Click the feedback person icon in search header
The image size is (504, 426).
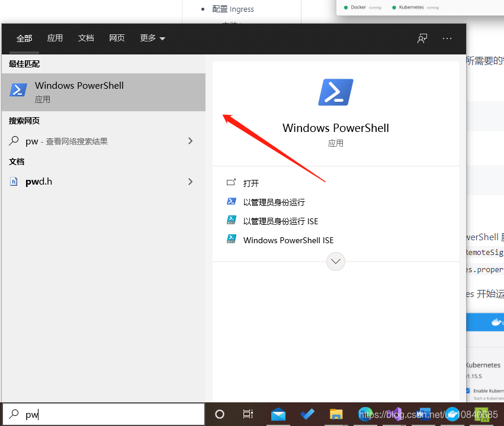click(x=422, y=38)
